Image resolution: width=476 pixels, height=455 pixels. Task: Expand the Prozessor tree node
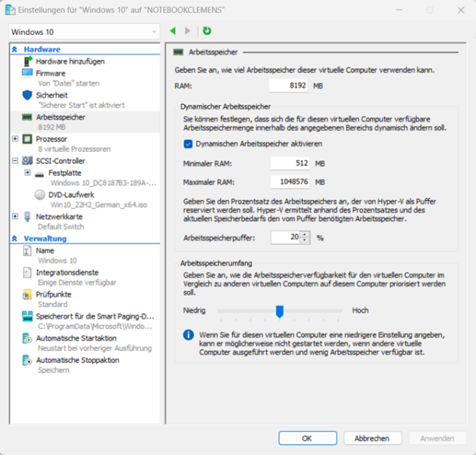[15, 139]
